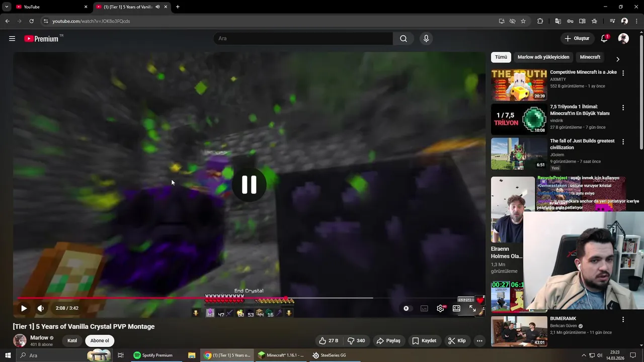Bookmark this page with star icon
Viewport: 644px width, 362px height.
[523, 21]
